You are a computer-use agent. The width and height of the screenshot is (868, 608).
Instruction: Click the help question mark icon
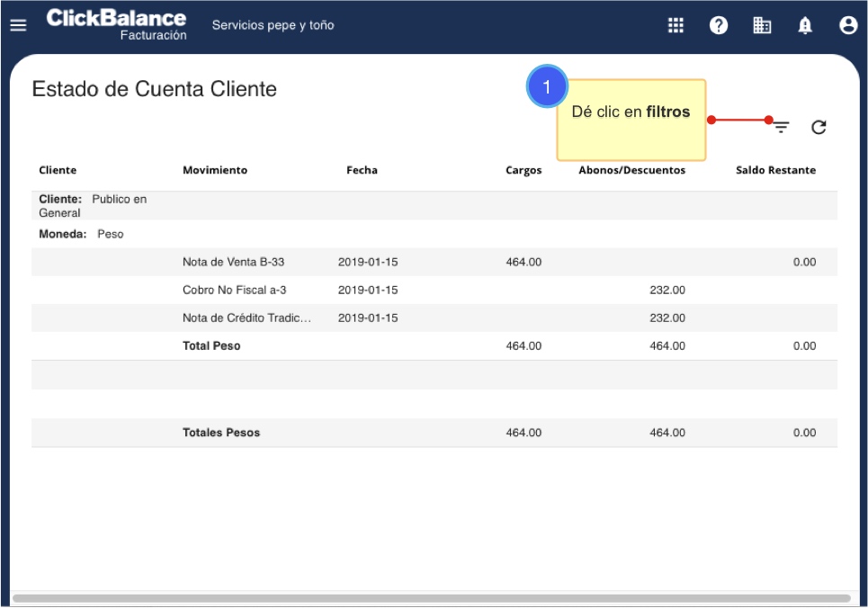719,26
